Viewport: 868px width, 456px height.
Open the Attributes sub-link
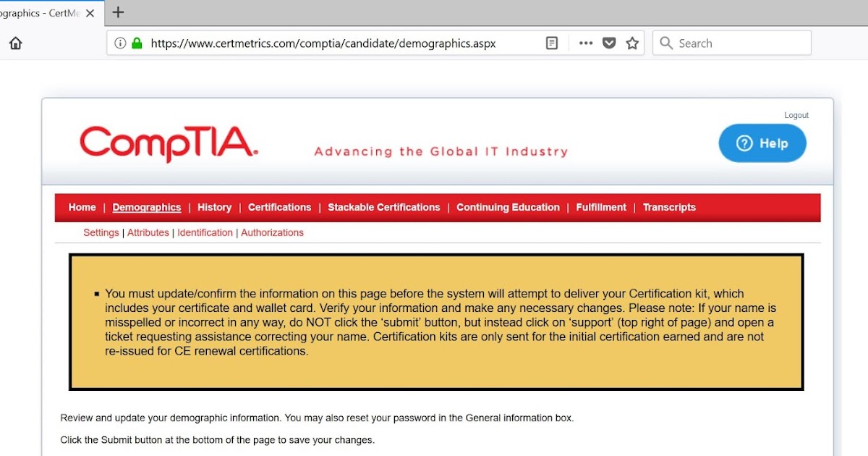pyautogui.click(x=148, y=232)
